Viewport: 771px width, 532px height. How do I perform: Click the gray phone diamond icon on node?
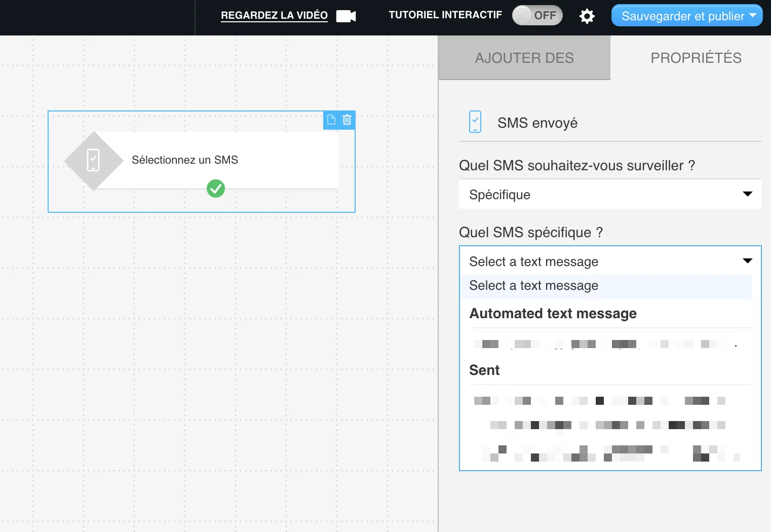(94, 161)
